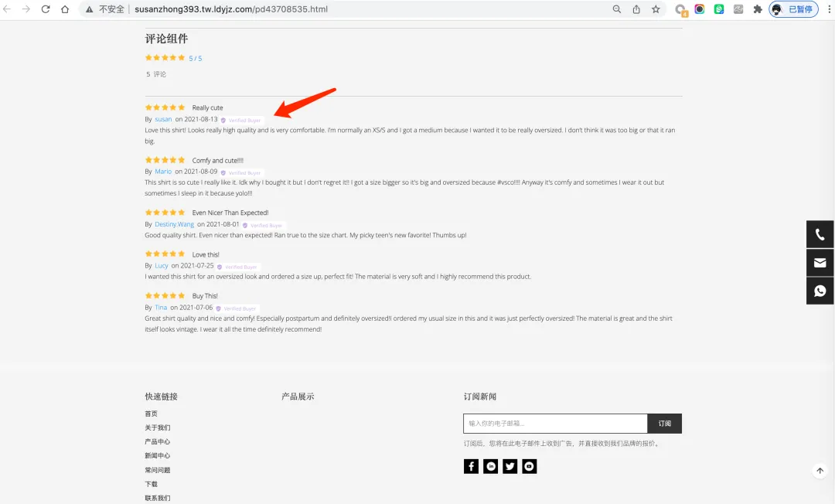The image size is (835, 504).
Task: Reload the page in the browser toolbar
Action: click(46, 9)
